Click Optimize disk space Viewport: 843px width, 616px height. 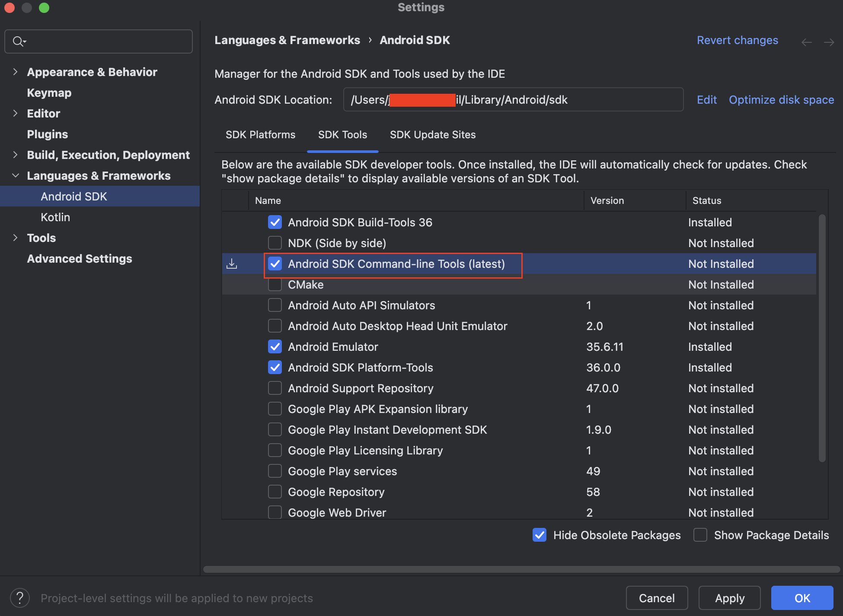(x=781, y=99)
